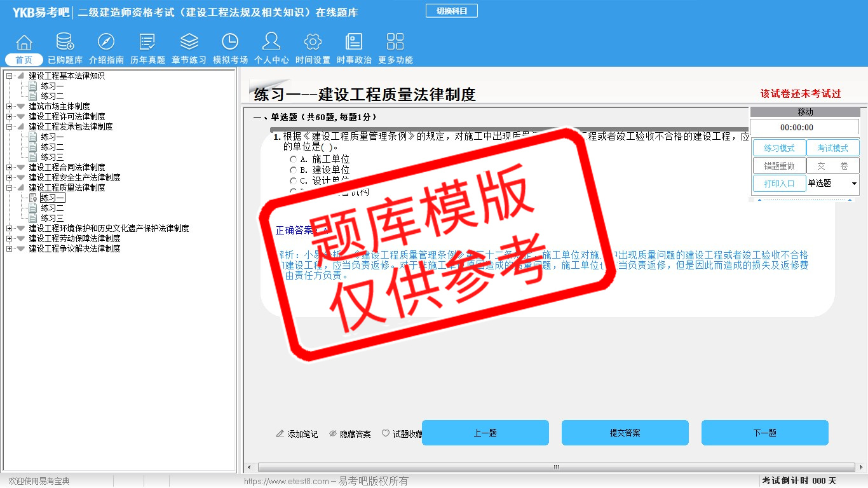Collapse the 建设工程质量法律制度 tree node

coord(10,187)
